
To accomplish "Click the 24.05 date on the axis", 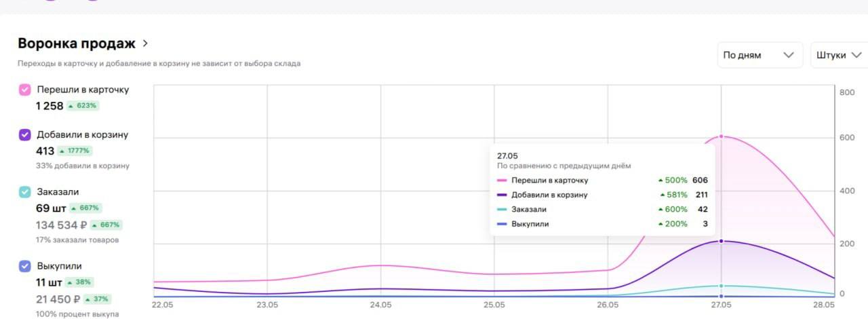I will pos(380,305).
